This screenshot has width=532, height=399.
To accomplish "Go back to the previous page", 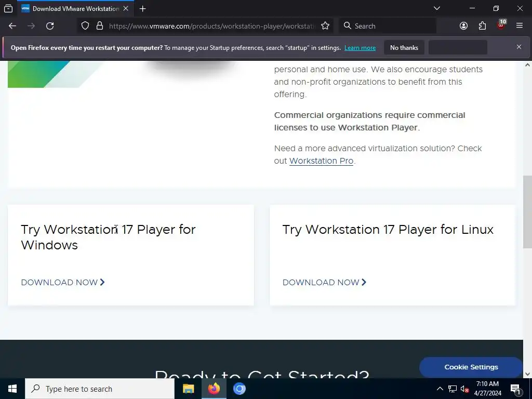I will coord(12,26).
